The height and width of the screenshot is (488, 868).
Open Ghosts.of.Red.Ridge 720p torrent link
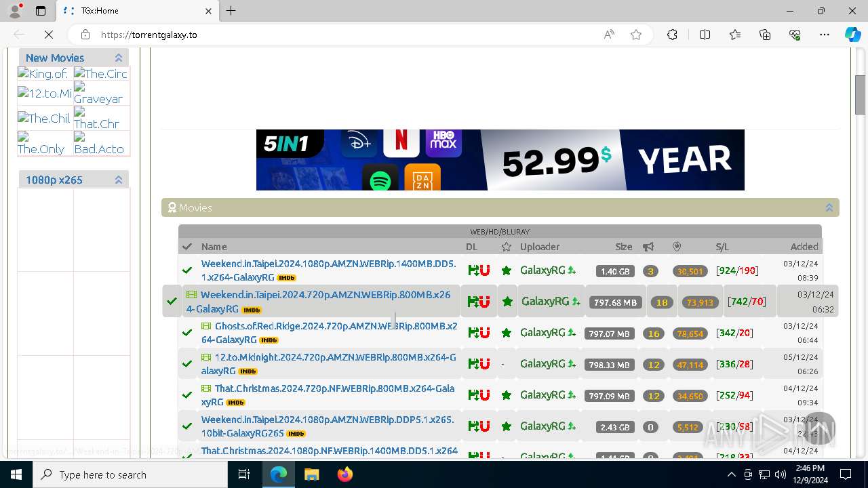pyautogui.click(x=329, y=333)
